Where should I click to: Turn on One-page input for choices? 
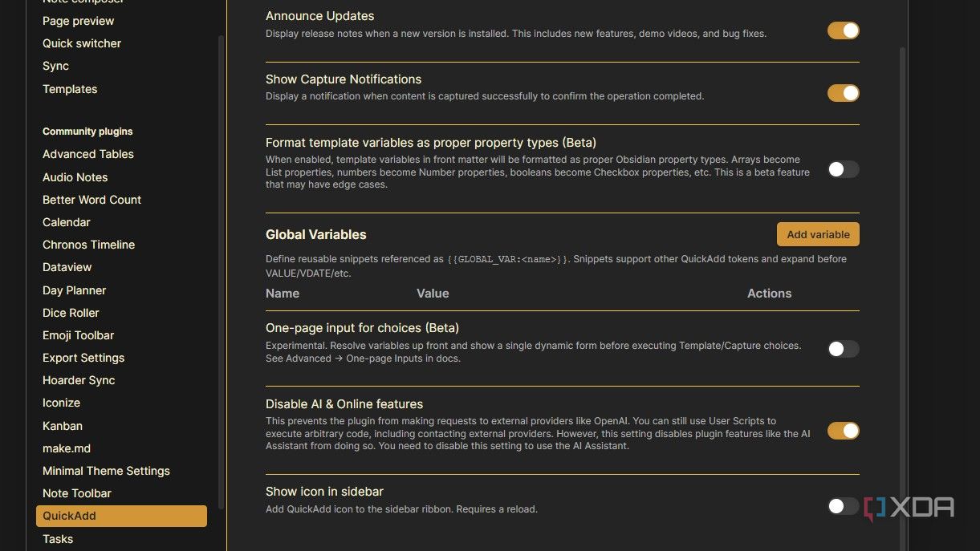pos(843,349)
